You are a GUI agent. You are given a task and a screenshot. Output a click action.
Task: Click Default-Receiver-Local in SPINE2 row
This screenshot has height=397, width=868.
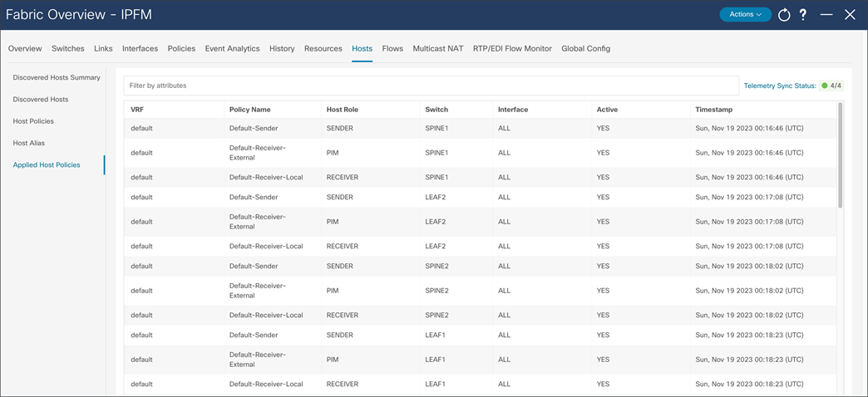pos(266,315)
